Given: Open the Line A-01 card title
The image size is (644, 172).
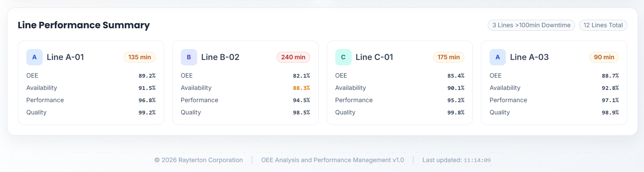Looking at the screenshot, I should [x=65, y=57].
